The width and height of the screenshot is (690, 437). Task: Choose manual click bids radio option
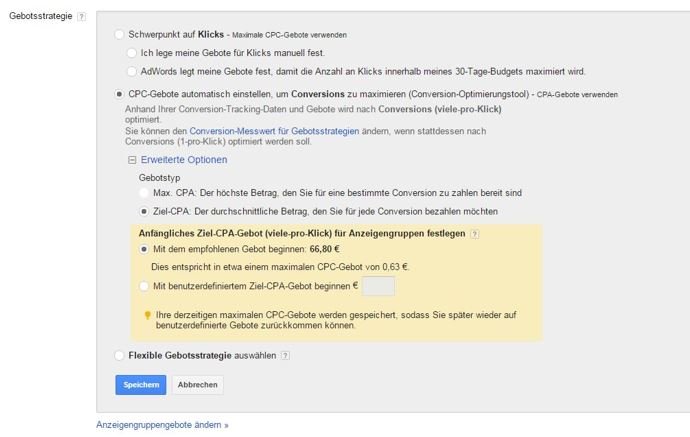coord(131,53)
